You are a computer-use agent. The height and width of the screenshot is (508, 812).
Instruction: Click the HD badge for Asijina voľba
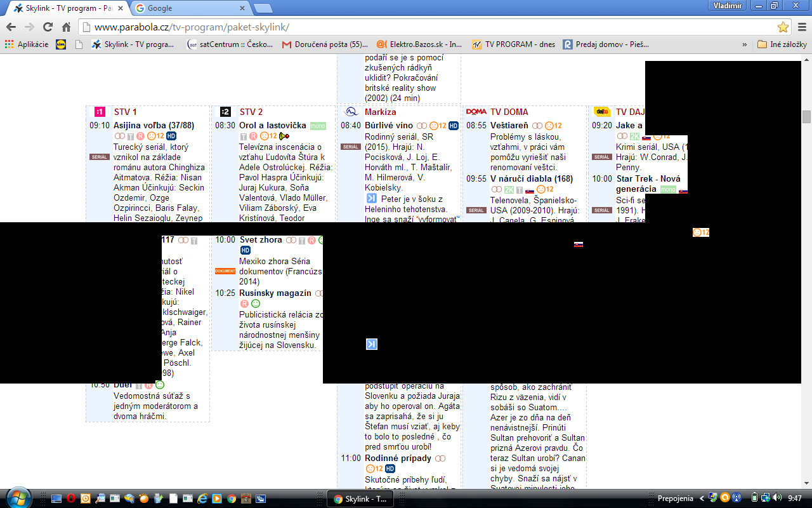pos(171,136)
